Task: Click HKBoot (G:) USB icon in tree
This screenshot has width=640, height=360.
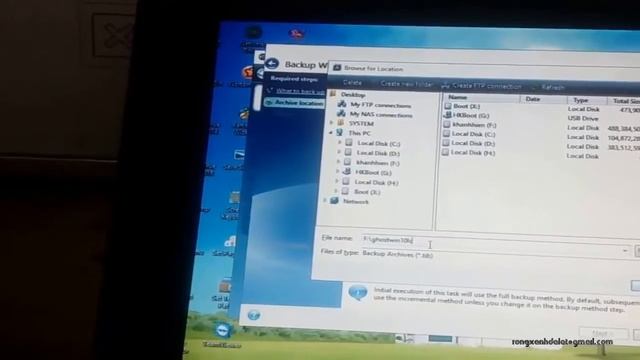Action: 347,171
